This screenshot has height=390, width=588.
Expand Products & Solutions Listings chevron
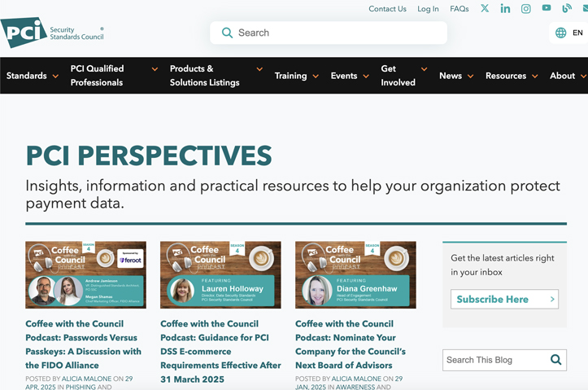point(259,69)
